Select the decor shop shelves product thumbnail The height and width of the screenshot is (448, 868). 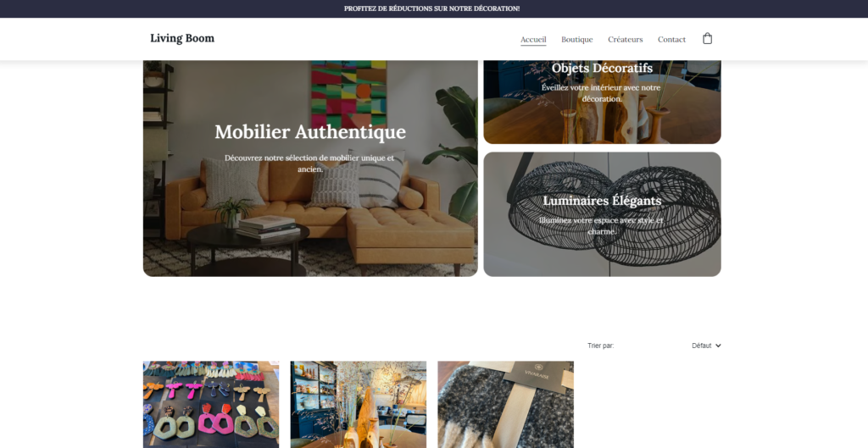(x=359, y=404)
